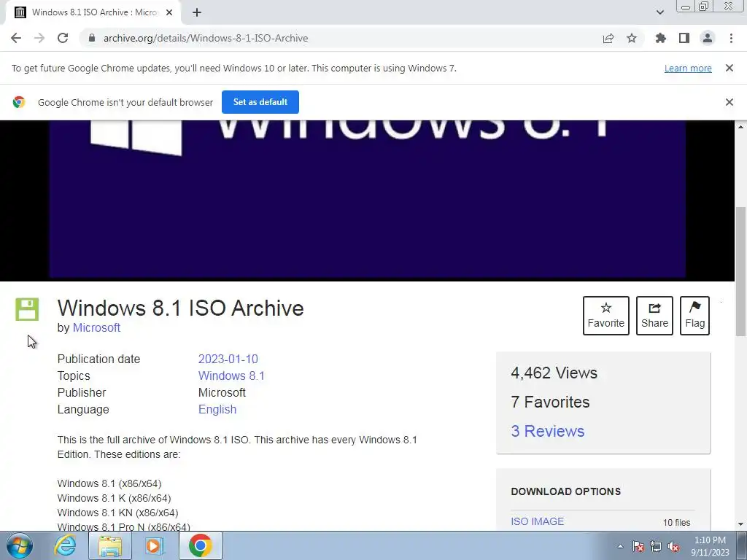Launch Internet Explorer from taskbar
The width and height of the screenshot is (747, 560).
(x=65, y=545)
